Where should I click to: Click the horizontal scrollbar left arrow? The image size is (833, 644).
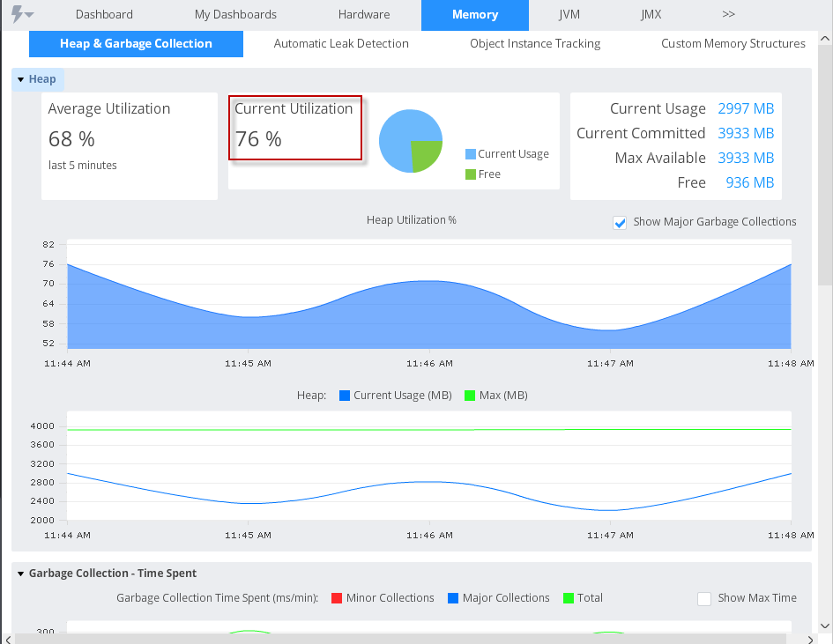click(x=8, y=640)
